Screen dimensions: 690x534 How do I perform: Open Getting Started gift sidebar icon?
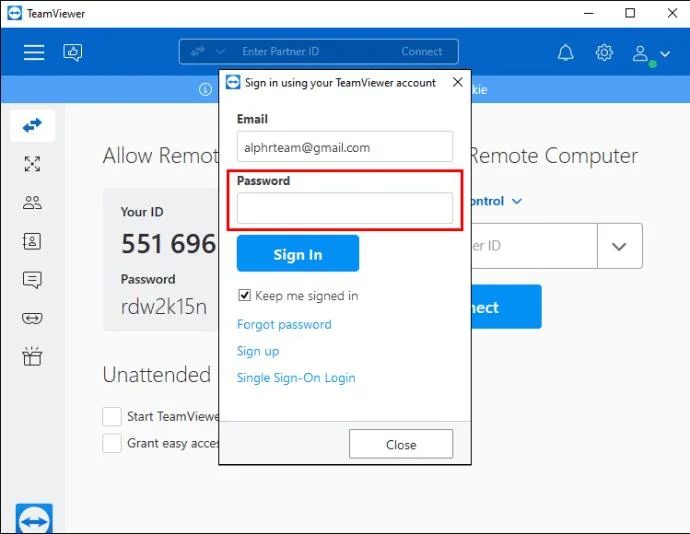coord(32,356)
